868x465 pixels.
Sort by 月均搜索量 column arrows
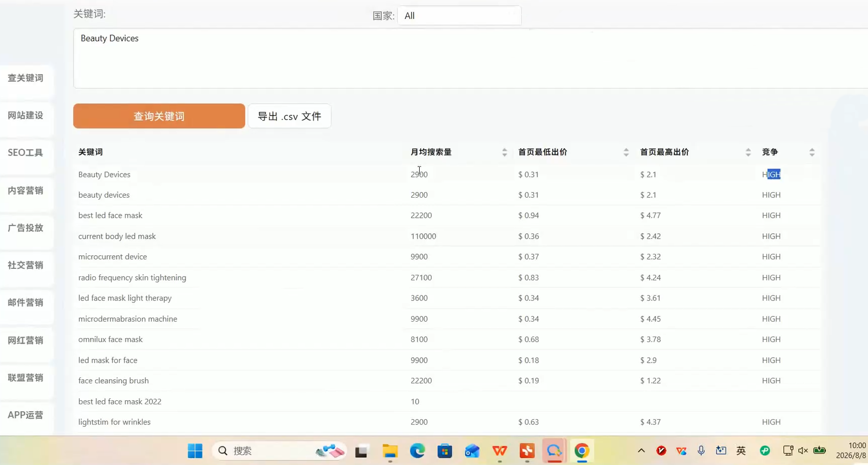[505, 152]
